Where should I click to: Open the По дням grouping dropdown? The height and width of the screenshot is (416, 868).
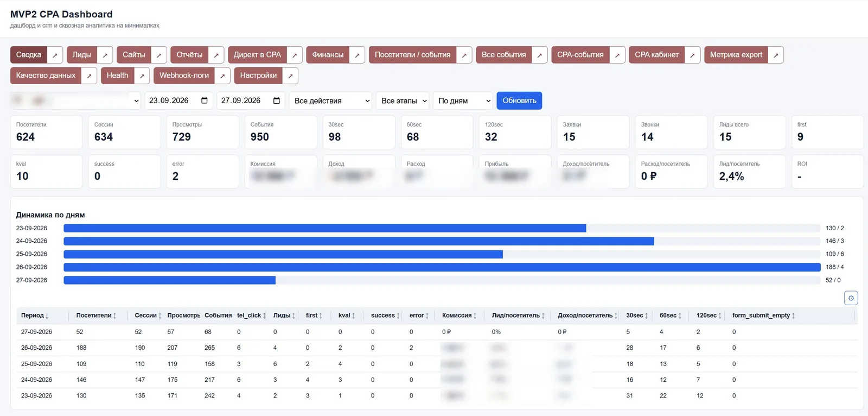(463, 100)
